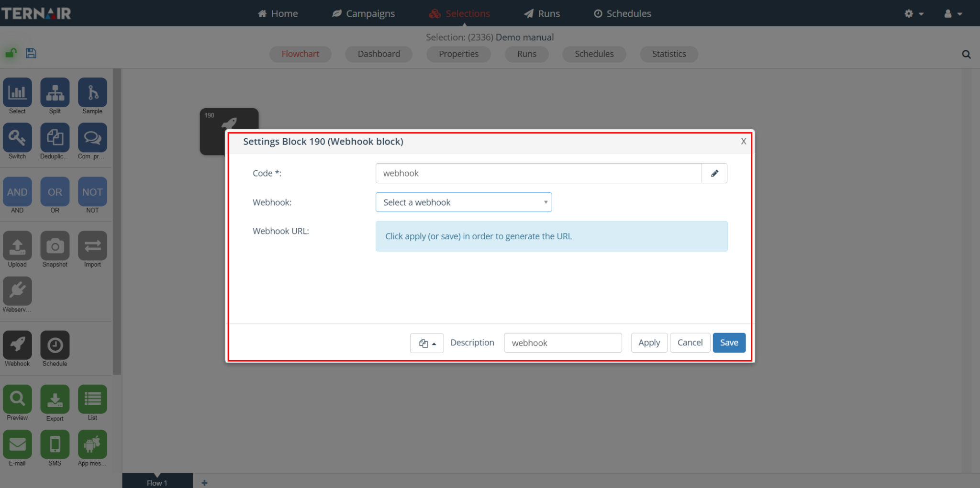Screen dimensions: 980x488
Task: Choose the Export block icon
Action: (x=55, y=399)
